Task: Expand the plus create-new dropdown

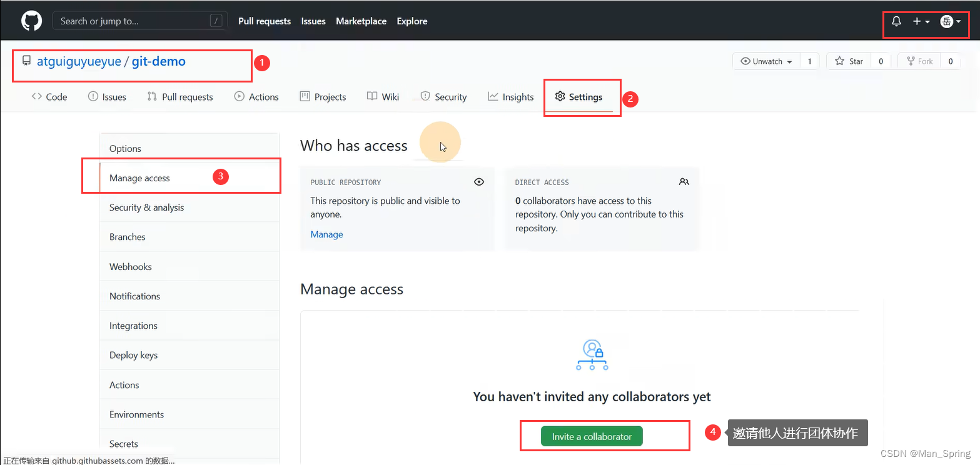Action: (921, 21)
